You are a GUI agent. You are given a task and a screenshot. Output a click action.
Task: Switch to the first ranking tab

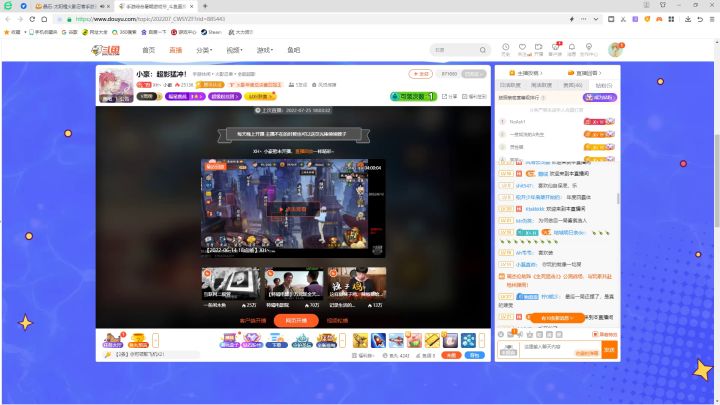coord(511,85)
